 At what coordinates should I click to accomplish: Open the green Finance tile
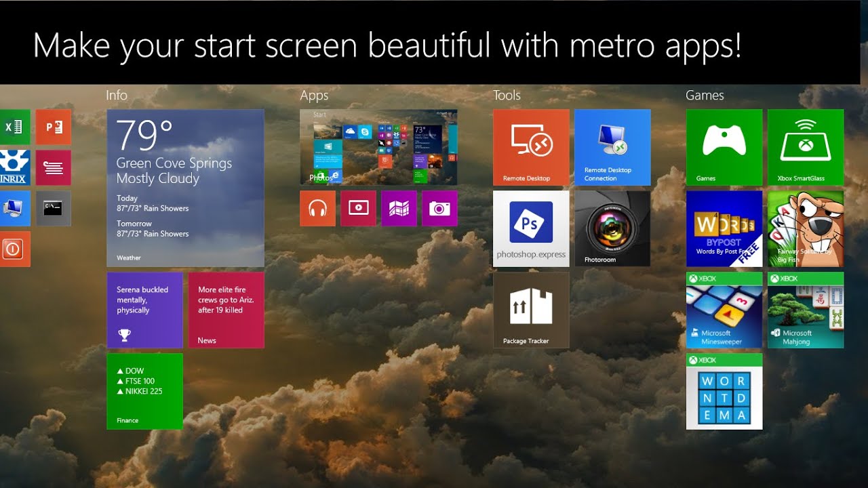click(x=144, y=391)
